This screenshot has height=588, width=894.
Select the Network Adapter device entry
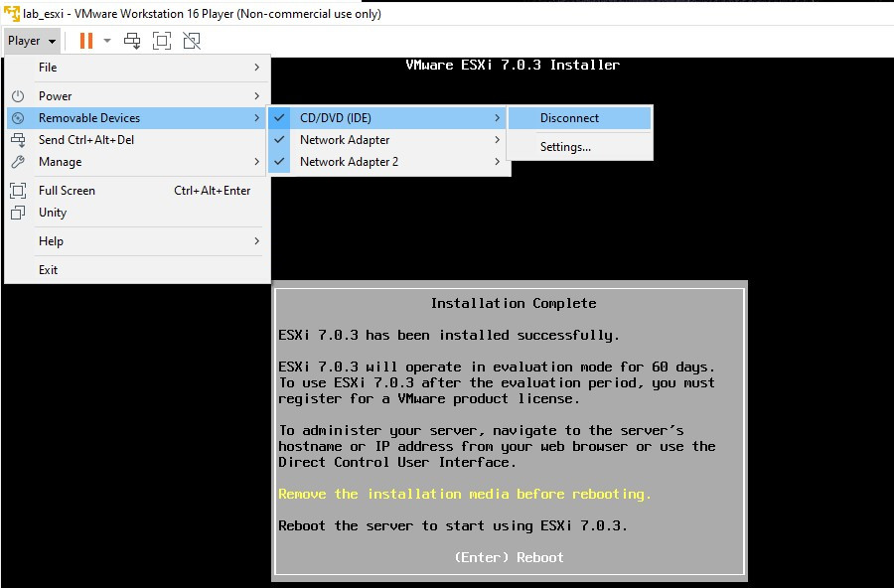[389, 140]
